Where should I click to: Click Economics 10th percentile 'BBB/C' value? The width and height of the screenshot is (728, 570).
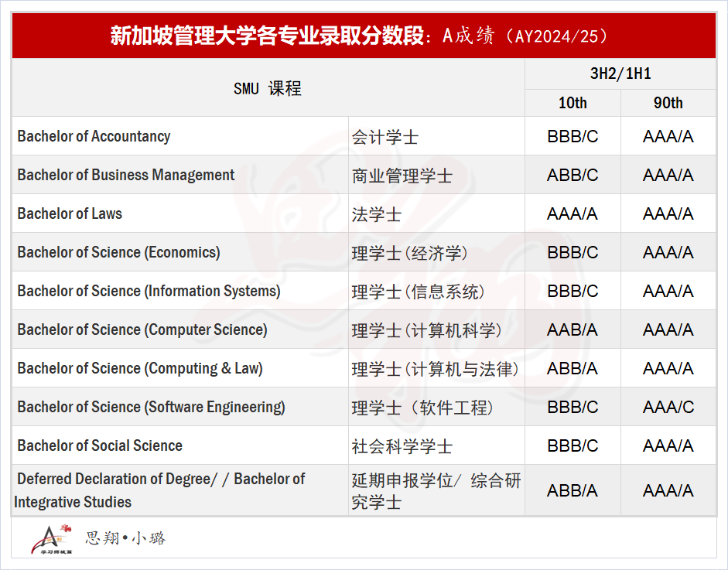coord(572,252)
